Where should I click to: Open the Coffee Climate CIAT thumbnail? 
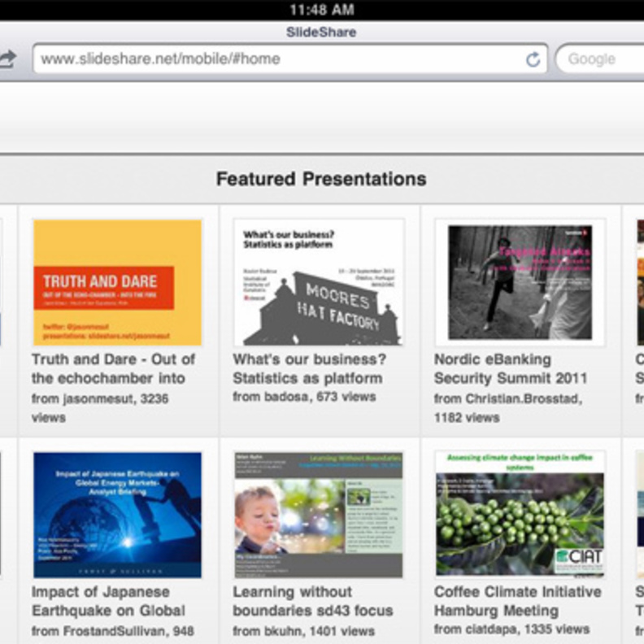pos(520,513)
